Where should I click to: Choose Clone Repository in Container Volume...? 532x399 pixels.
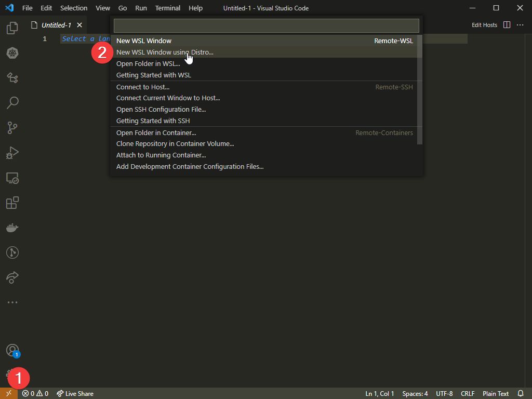pos(264,144)
